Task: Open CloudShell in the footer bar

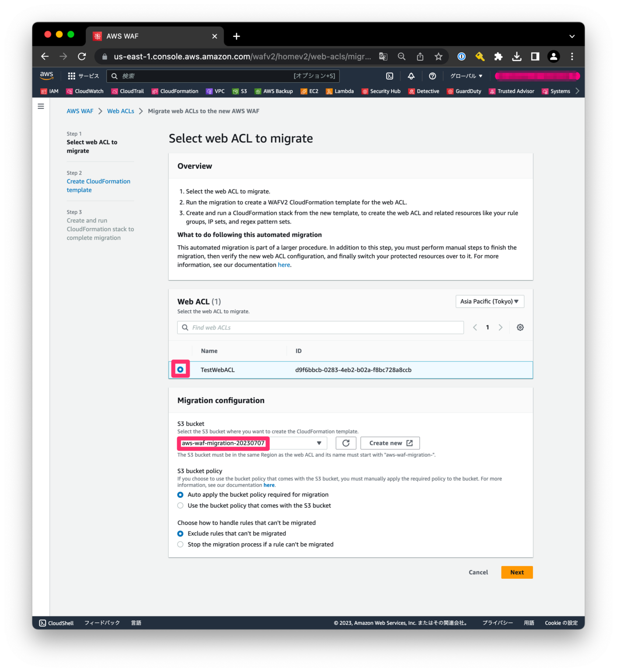Action: pyautogui.click(x=56, y=623)
